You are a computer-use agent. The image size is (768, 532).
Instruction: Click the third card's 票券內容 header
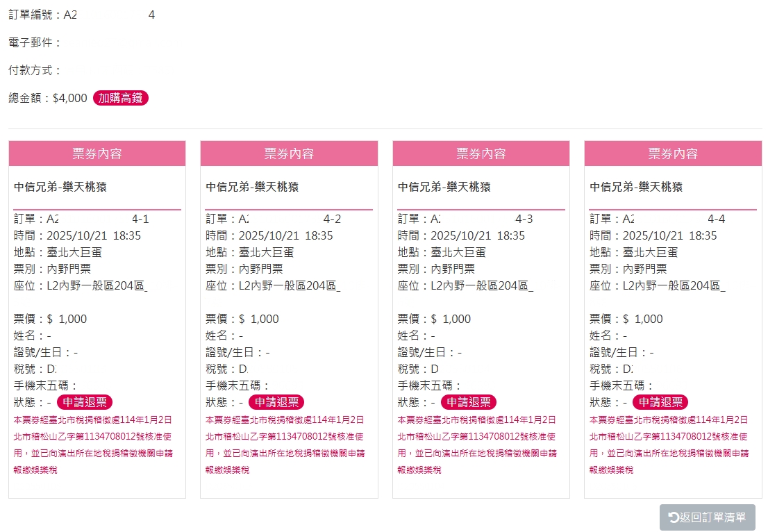click(481, 153)
